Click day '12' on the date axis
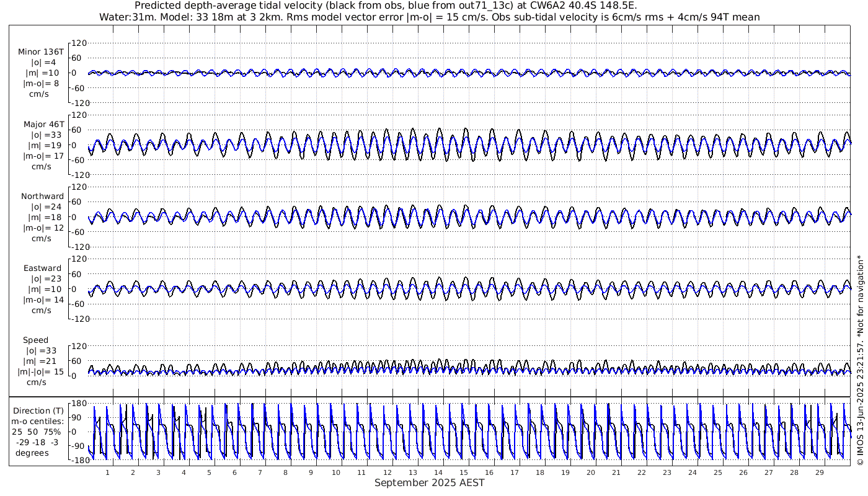The image size is (868, 496). pyautogui.click(x=387, y=472)
